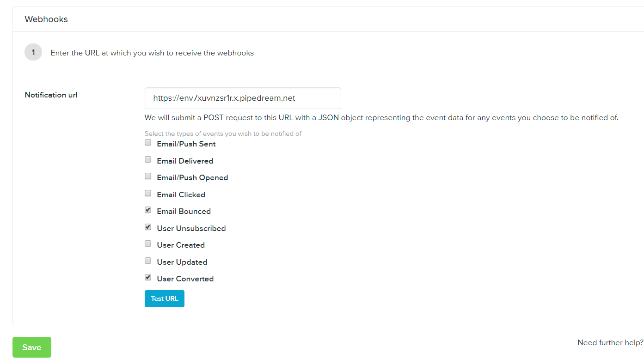Click the 'Email Clicked' label text
This screenshot has height=359, width=644.
[x=181, y=195]
